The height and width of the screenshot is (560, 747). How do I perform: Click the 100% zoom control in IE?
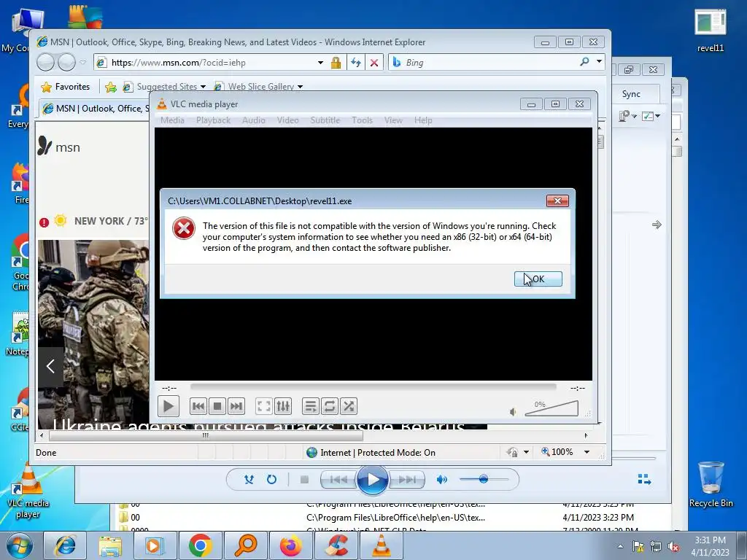coord(557,452)
